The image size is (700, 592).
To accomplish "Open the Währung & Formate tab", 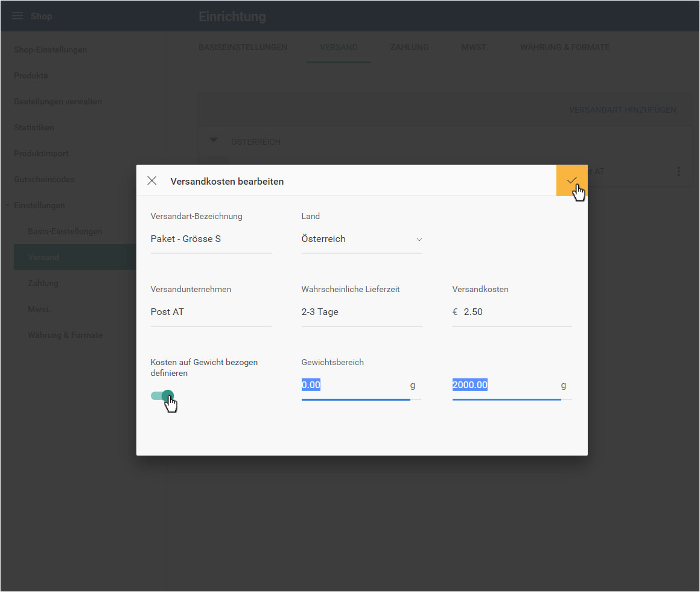I will [565, 47].
